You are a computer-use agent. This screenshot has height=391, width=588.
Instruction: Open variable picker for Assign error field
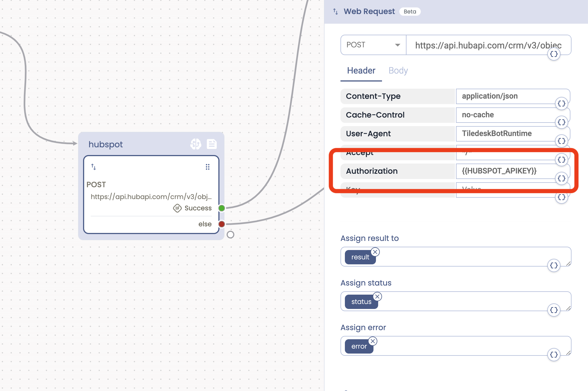coord(554,355)
